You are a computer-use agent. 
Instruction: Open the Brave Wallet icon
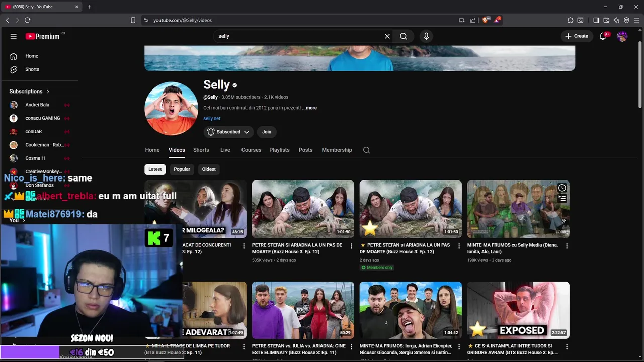(606, 20)
